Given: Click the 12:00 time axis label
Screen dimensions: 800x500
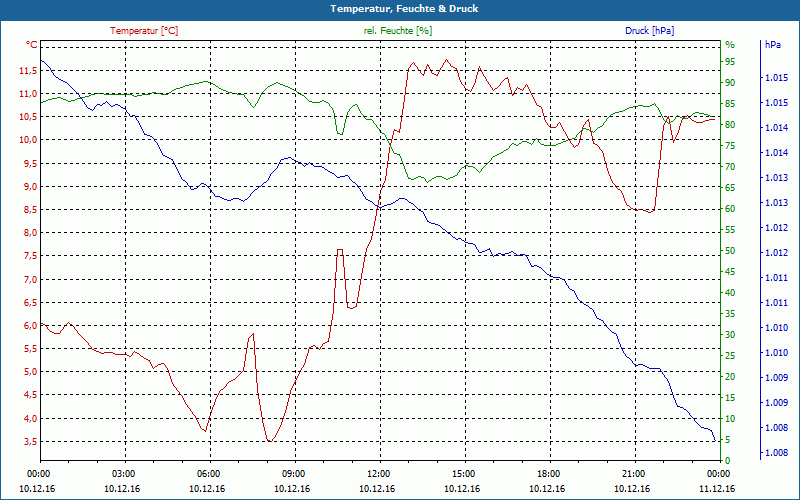Looking at the screenshot, I should point(381,473).
